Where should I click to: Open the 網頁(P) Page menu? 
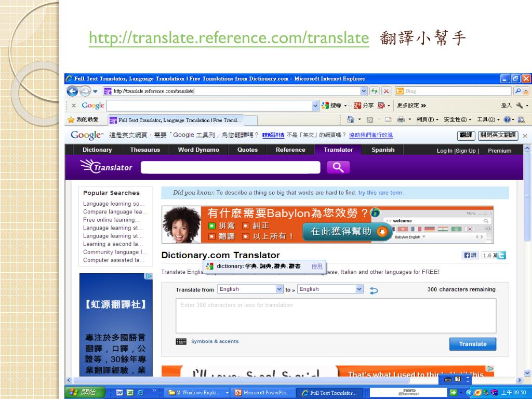(x=428, y=119)
